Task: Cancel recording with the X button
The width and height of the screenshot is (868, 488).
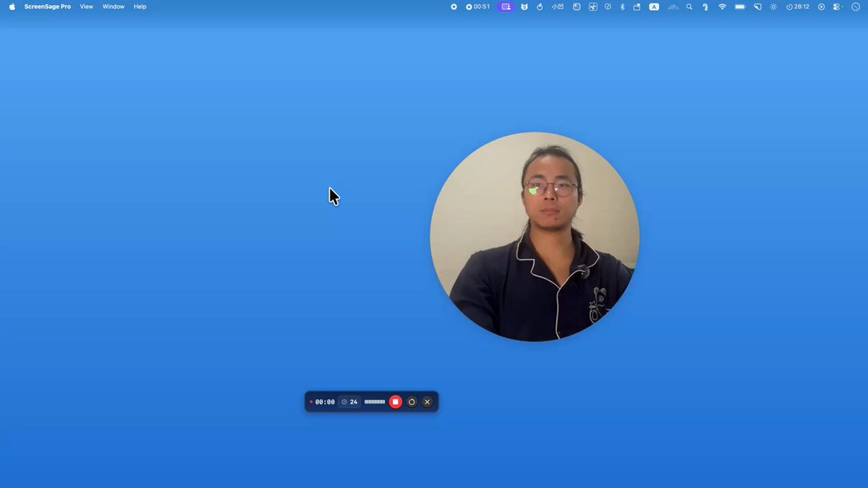Action: point(427,402)
